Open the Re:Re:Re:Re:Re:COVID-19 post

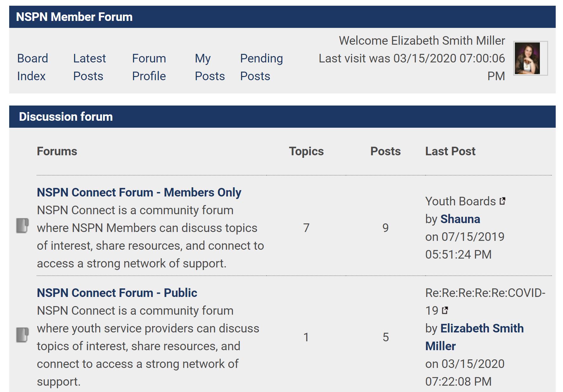[x=485, y=302]
